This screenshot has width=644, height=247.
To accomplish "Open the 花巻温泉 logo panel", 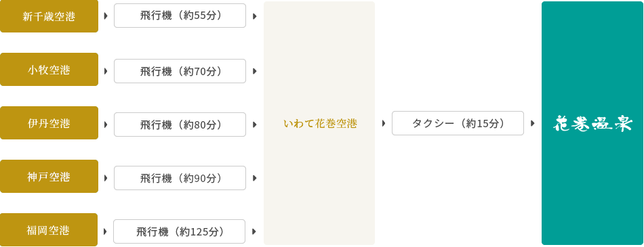I will click(592, 123).
